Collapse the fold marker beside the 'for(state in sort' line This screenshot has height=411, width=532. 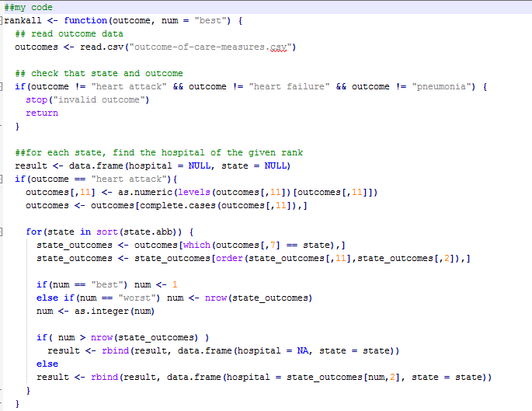pyautogui.click(x=1, y=232)
